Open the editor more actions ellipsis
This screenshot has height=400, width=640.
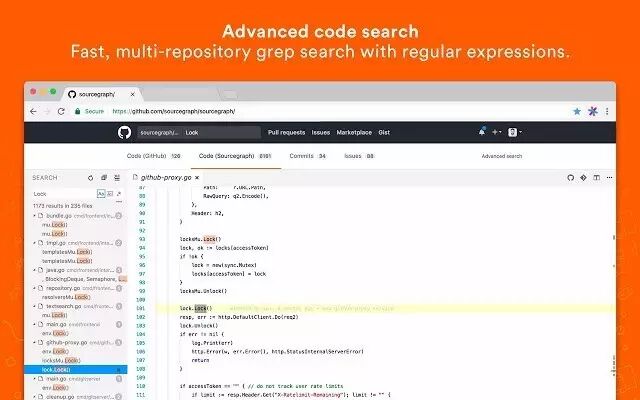click(609, 178)
